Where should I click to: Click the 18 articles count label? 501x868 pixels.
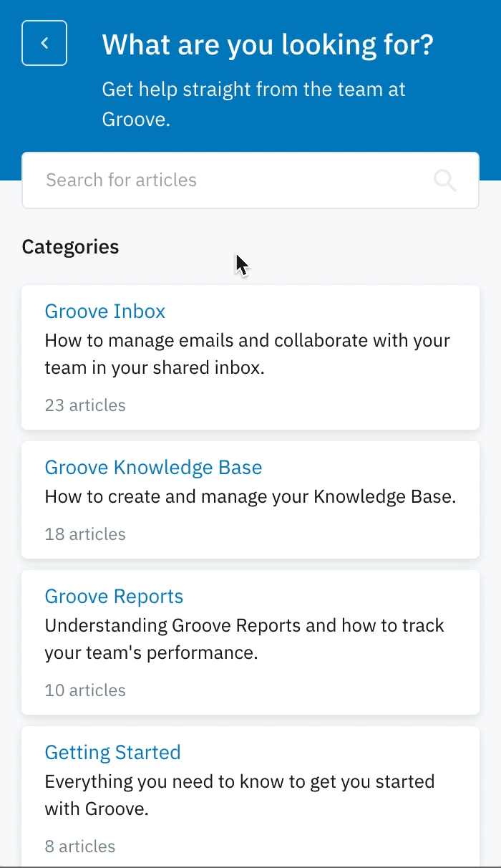coord(84,534)
